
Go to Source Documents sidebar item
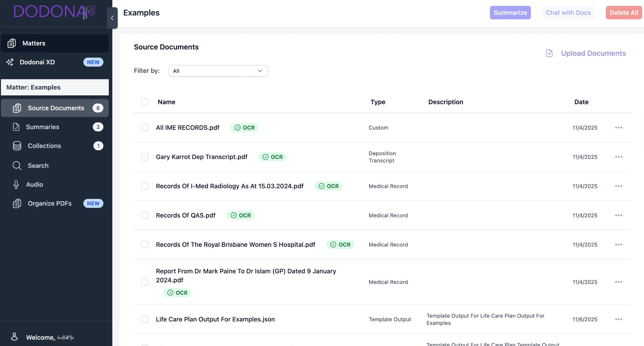pos(56,108)
